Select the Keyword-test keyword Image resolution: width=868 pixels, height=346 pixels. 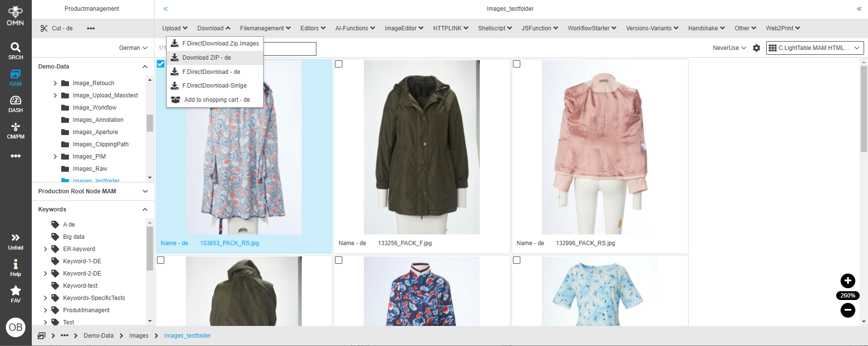point(80,286)
